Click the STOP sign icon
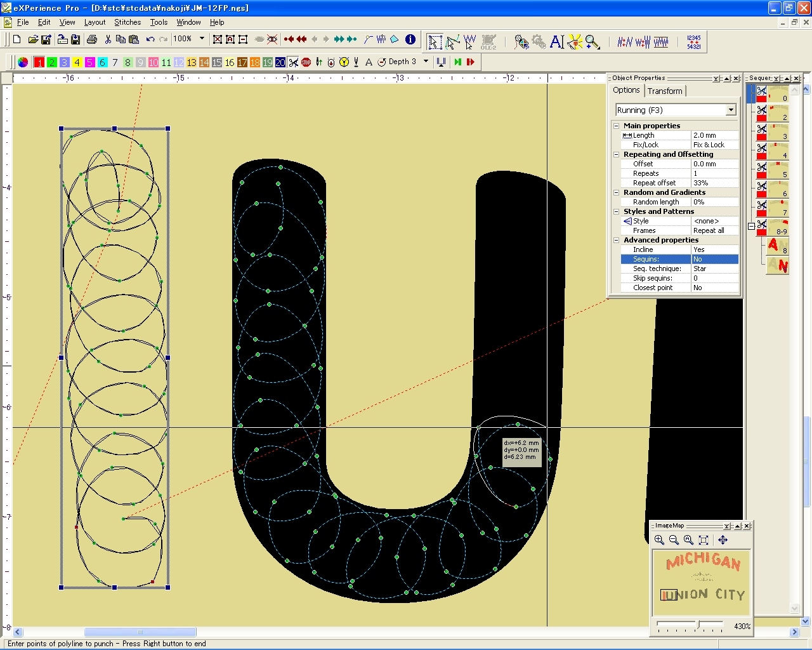Screen dimensions: 812x650 (x=306, y=62)
